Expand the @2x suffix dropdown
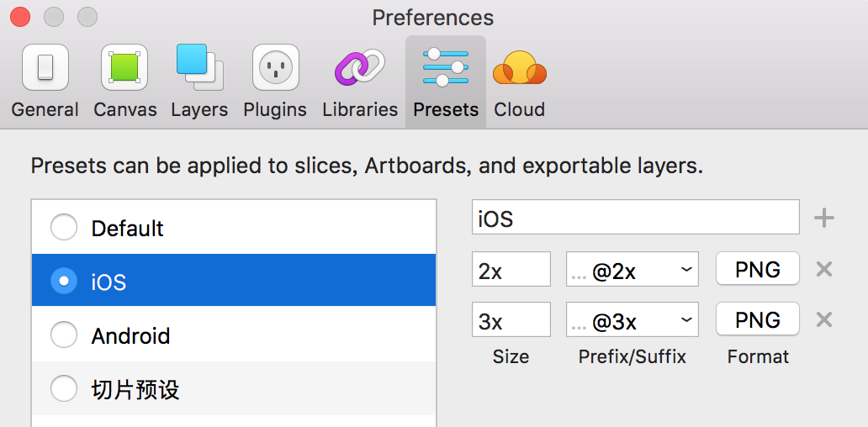This screenshot has width=868, height=427. (632, 269)
